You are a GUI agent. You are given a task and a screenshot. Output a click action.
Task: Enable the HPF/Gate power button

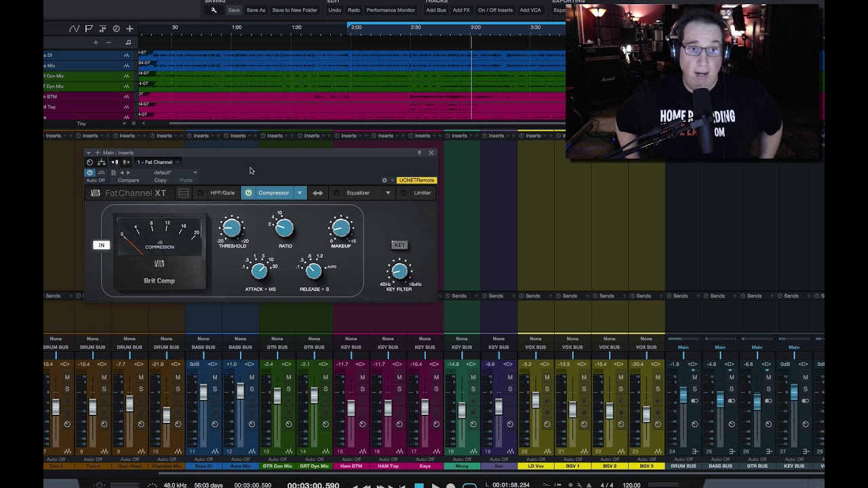(x=200, y=193)
